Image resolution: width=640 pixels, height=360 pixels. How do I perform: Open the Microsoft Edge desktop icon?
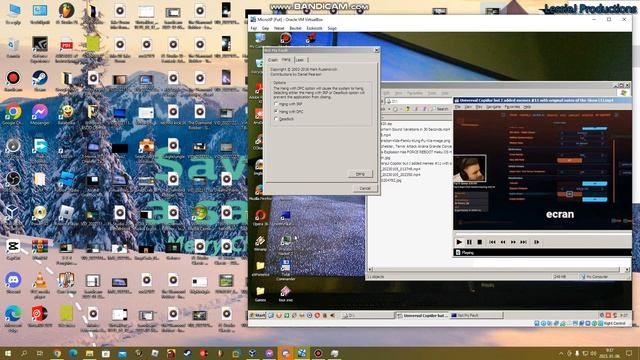pyautogui.click(x=13, y=318)
